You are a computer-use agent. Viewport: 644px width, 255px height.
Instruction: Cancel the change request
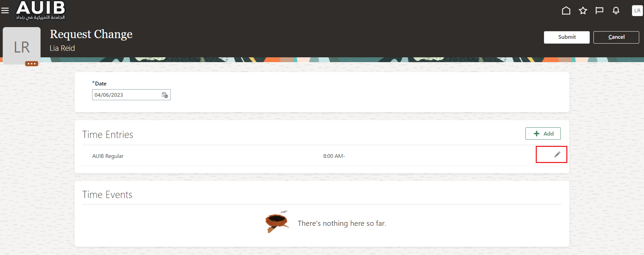pos(616,37)
